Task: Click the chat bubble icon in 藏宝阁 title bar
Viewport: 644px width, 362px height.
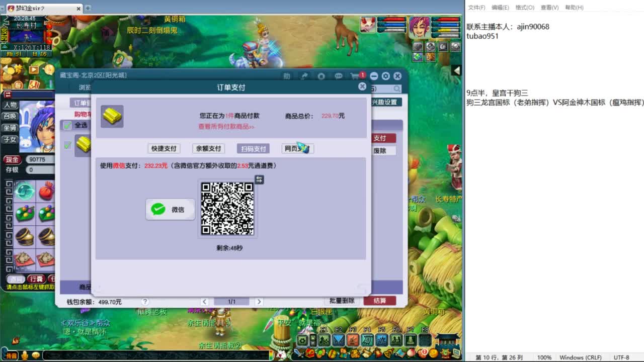Action: point(339,76)
